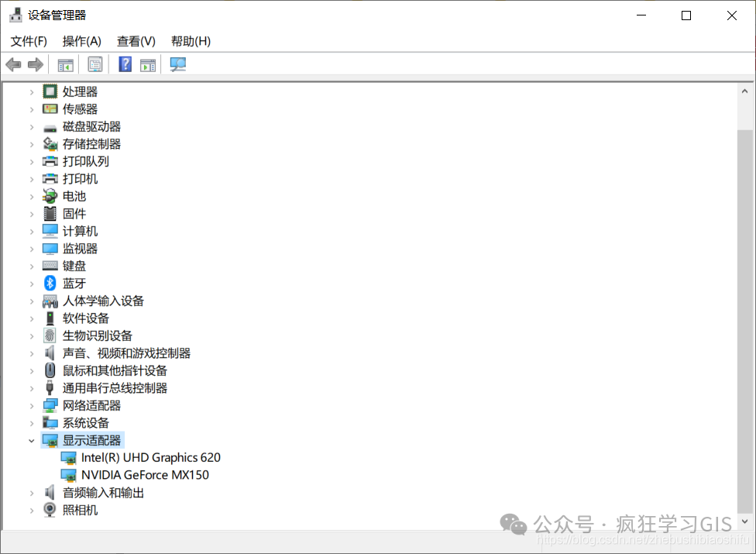Open the Properties toolbar icon
Viewport: 756px width, 554px height.
click(x=95, y=64)
